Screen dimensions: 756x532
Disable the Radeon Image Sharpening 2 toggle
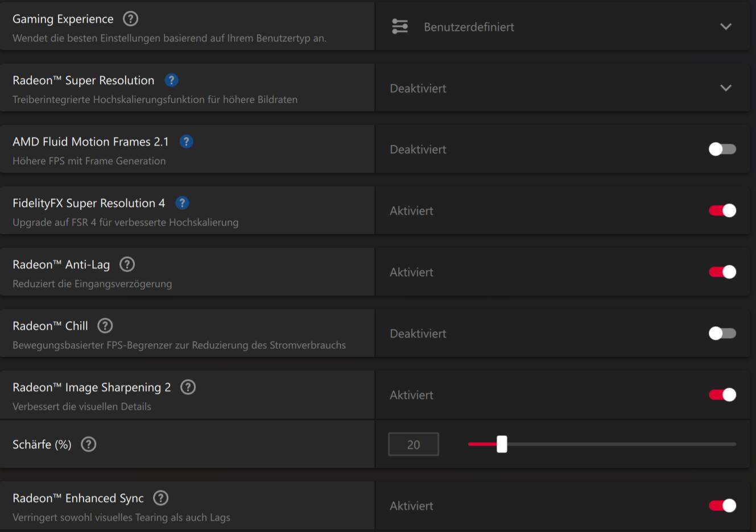(x=722, y=394)
